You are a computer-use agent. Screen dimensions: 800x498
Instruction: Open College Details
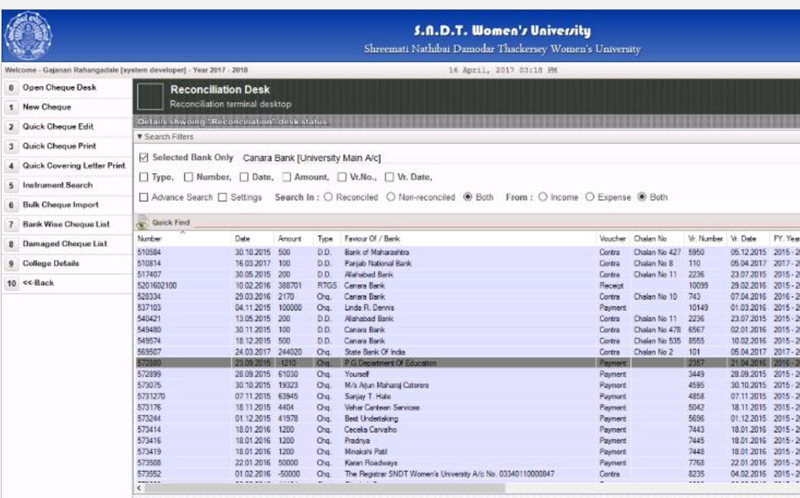67,263
